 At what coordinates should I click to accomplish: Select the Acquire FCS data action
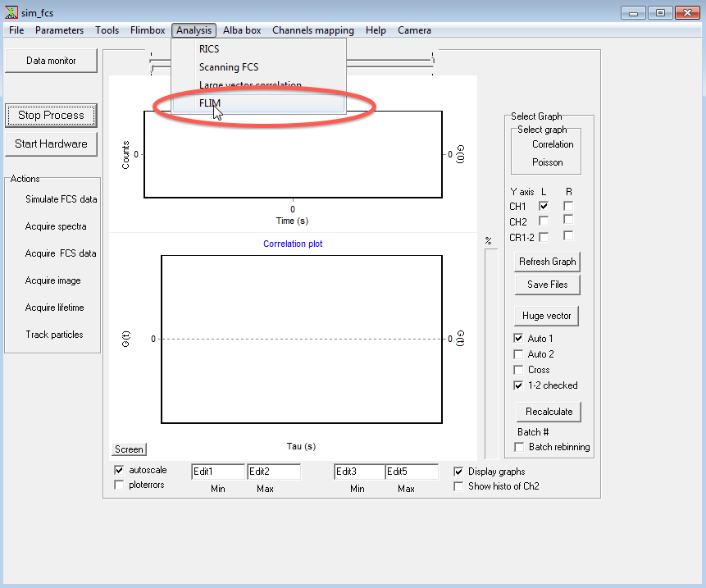click(x=61, y=253)
